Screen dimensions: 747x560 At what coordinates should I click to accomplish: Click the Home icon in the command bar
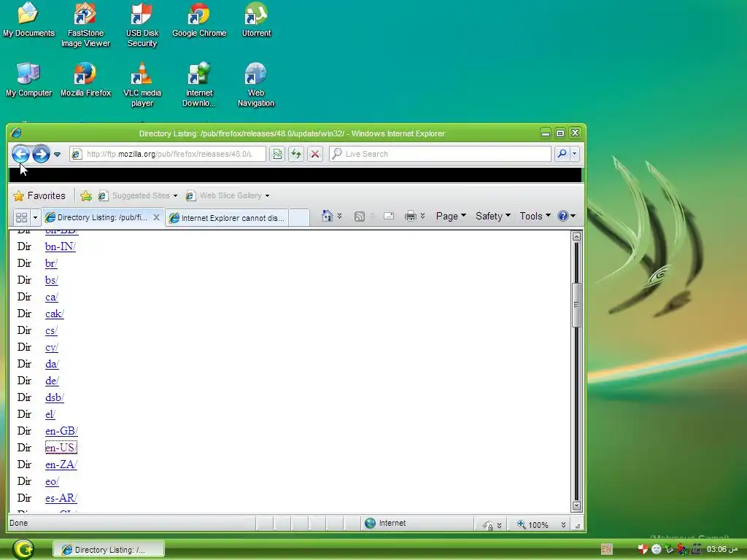pyautogui.click(x=328, y=216)
